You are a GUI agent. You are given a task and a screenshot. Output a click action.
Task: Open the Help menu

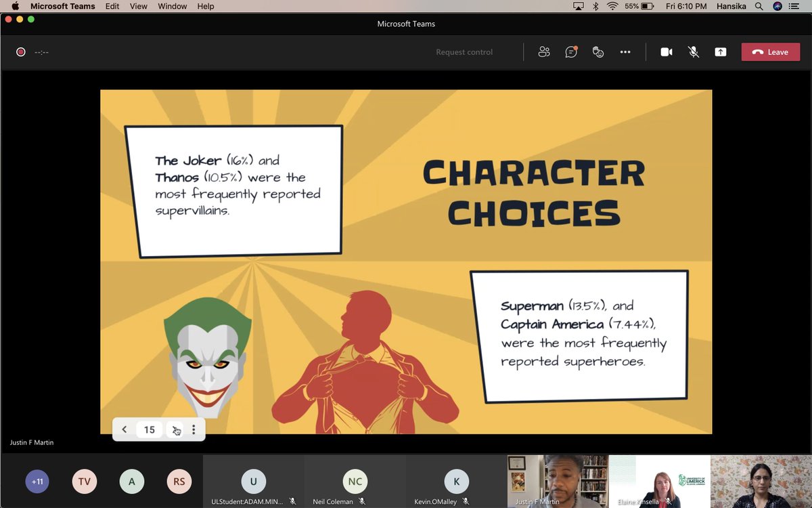[206, 6]
